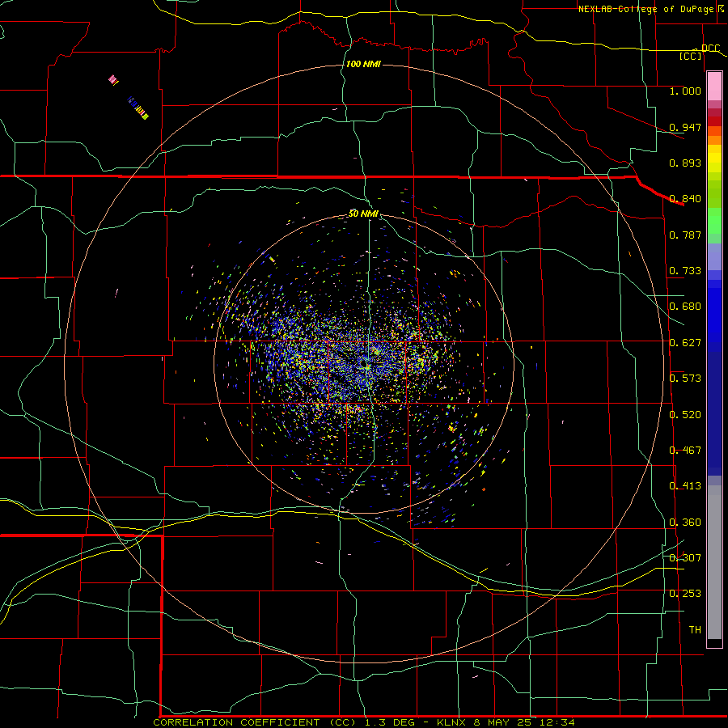Pick the bright green color bar segment
Screen dimensions: 728x728
tap(714, 220)
